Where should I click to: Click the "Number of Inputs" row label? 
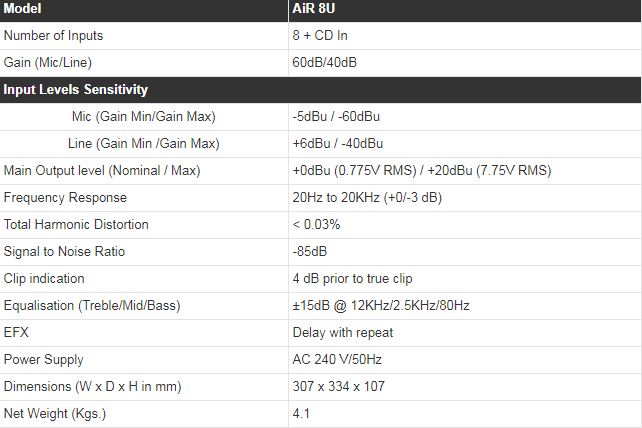[54, 35]
